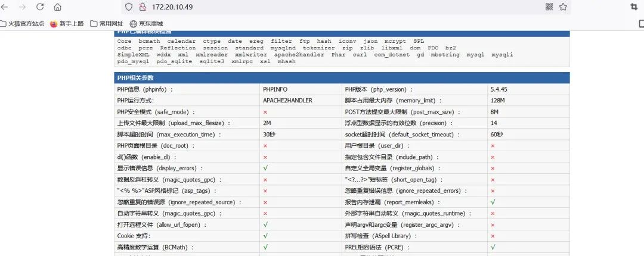The width and height of the screenshot is (644, 256).
Task: Open the browser home page
Action: [x=57, y=7]
